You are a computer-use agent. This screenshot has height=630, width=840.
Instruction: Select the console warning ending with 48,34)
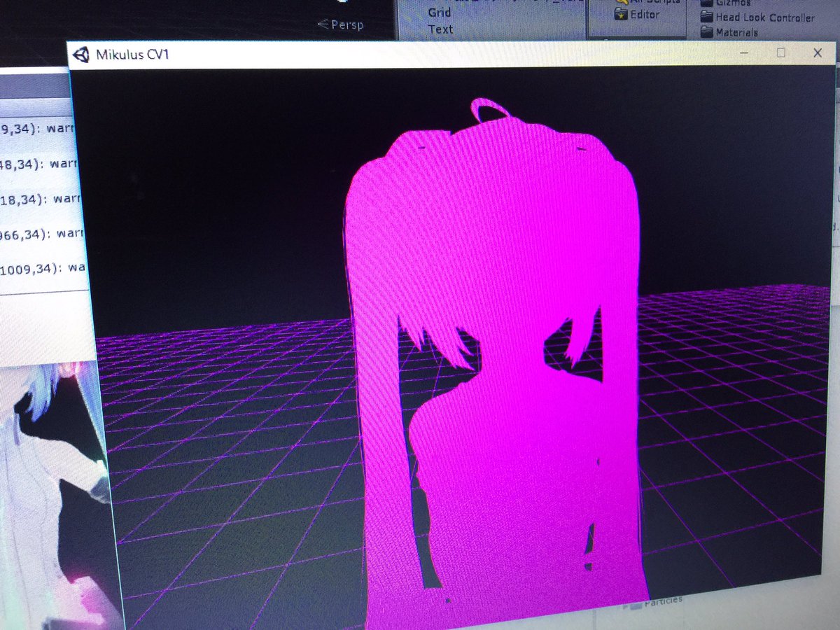click(x=38, y=163)
